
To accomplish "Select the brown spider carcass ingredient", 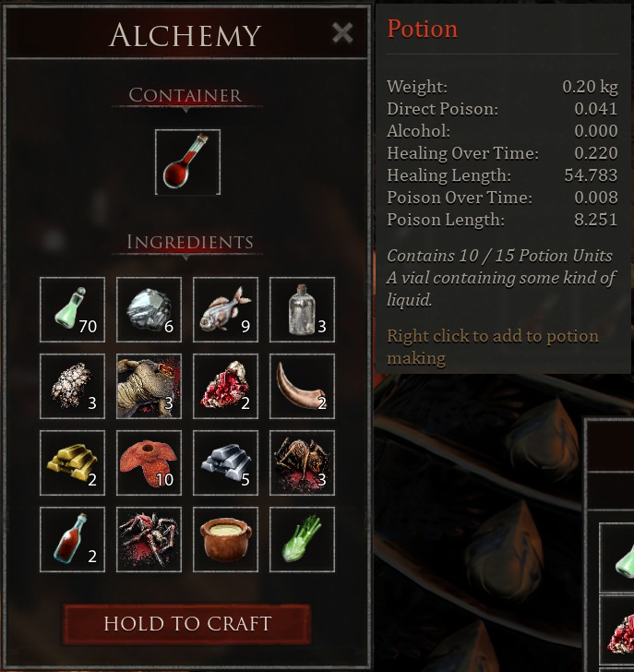I will pyautogui.click(x=302, y=462).
